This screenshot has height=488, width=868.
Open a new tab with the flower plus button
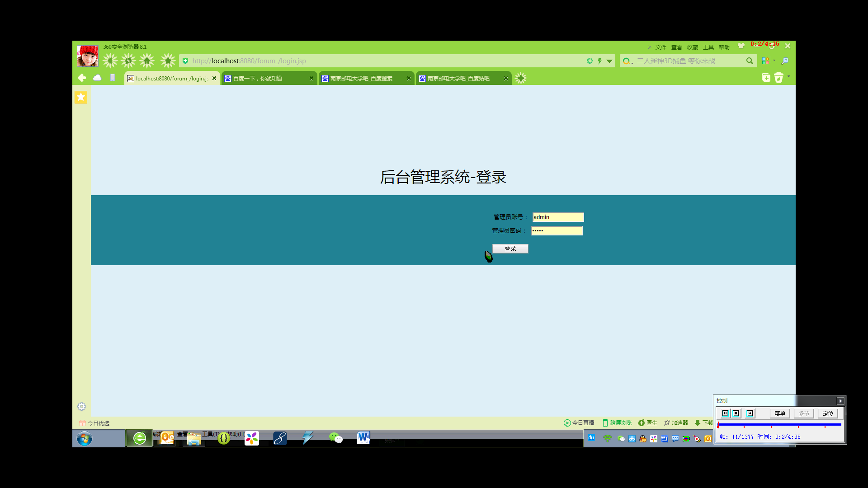click(521, 78)
